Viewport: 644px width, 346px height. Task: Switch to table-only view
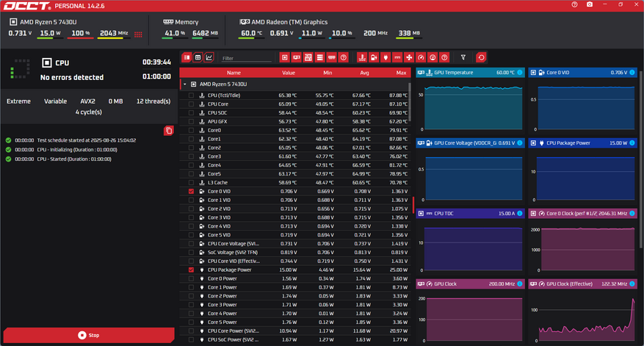(198, 57)
